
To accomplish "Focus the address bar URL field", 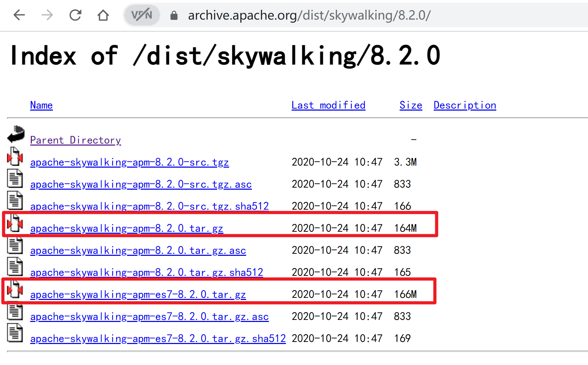I will [309, 15].
